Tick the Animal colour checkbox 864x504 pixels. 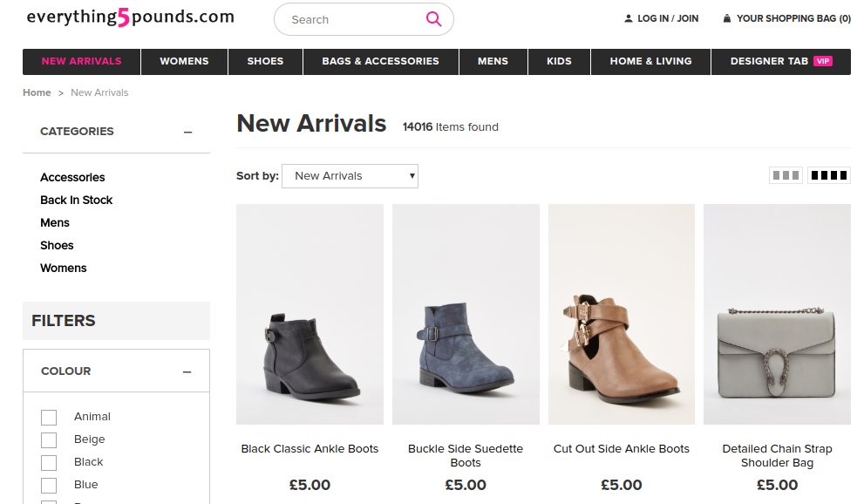(x=49, y=417)
